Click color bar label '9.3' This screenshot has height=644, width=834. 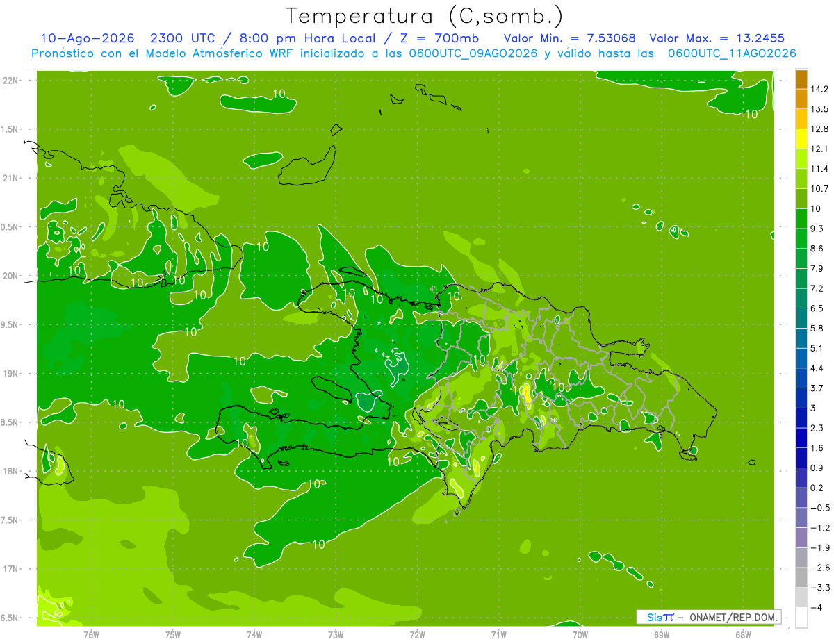(x=817, y=229)
